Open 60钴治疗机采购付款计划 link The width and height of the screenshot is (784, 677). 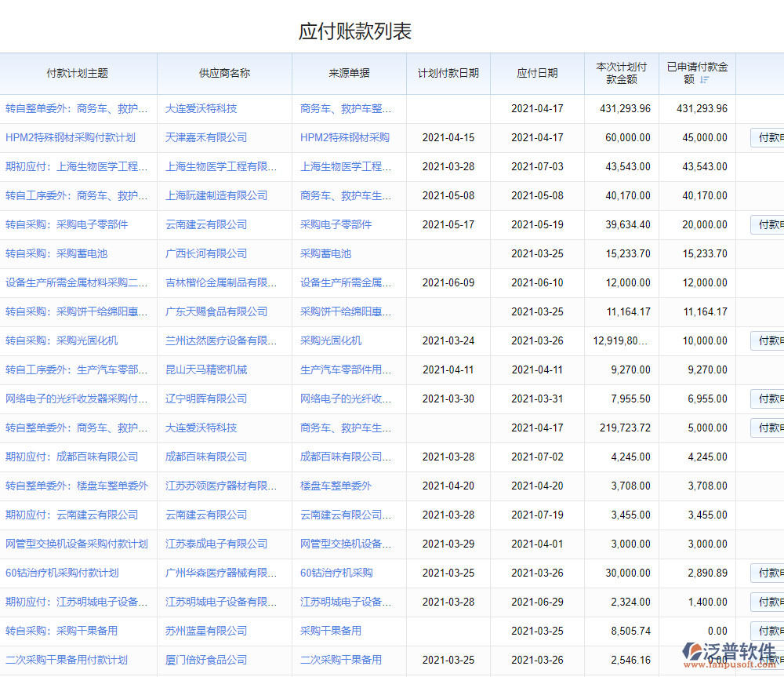pos(62,573)
